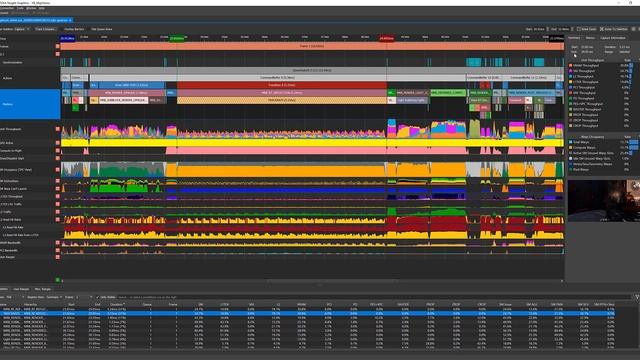Click the Actions row label

(x=7, y=78)
